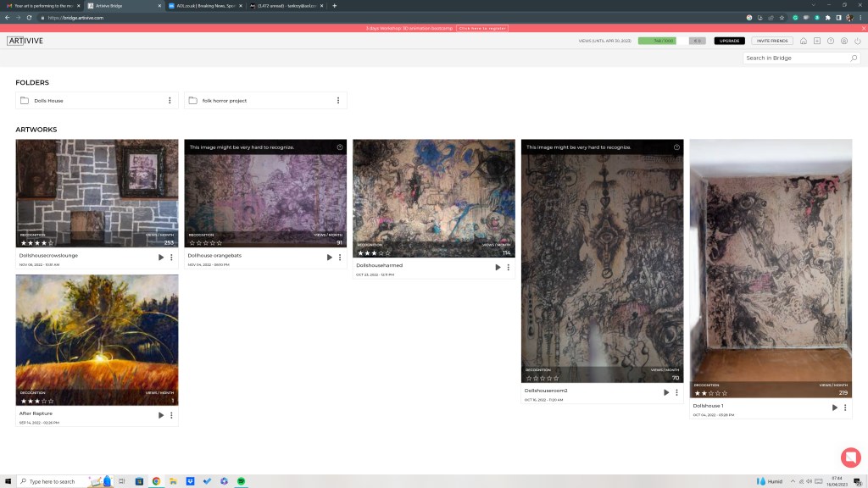
Task: Open the help question mark icon
Action: [x=831, y=41]
